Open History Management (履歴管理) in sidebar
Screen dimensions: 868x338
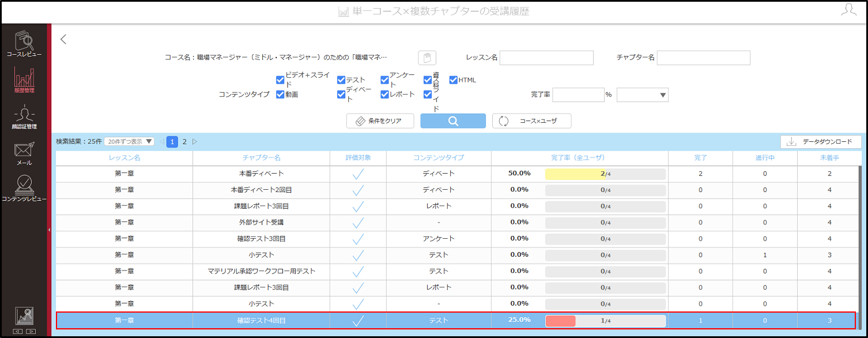tap(24, 81)
